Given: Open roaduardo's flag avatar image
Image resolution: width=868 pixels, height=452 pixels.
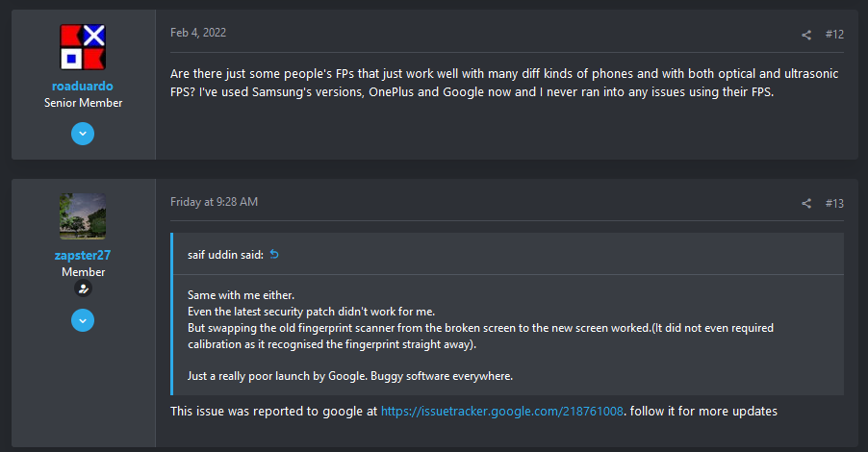Looking at the screenshot, I should point(83,47).
